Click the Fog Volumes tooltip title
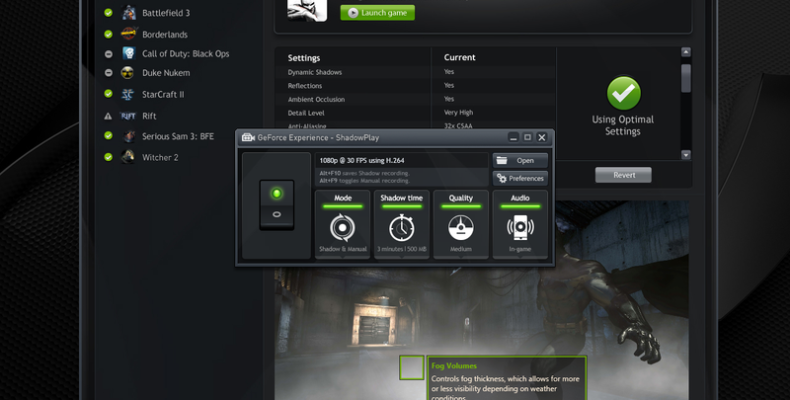 [x=454, y=366]
